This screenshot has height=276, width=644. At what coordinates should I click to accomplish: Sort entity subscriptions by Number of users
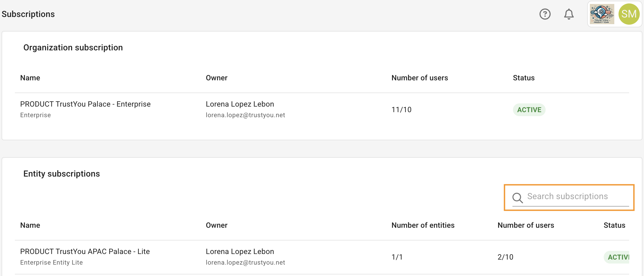click(526, 225)
